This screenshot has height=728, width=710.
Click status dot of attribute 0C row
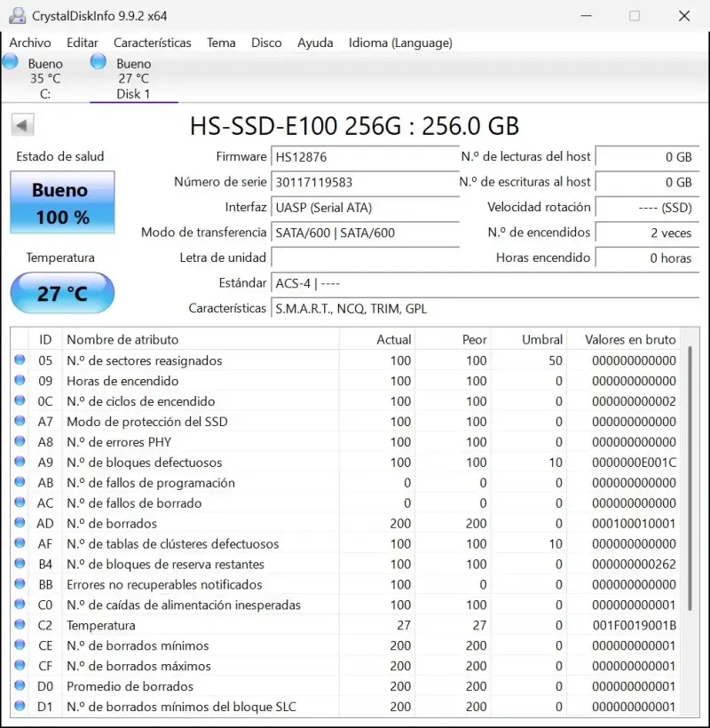20,400
